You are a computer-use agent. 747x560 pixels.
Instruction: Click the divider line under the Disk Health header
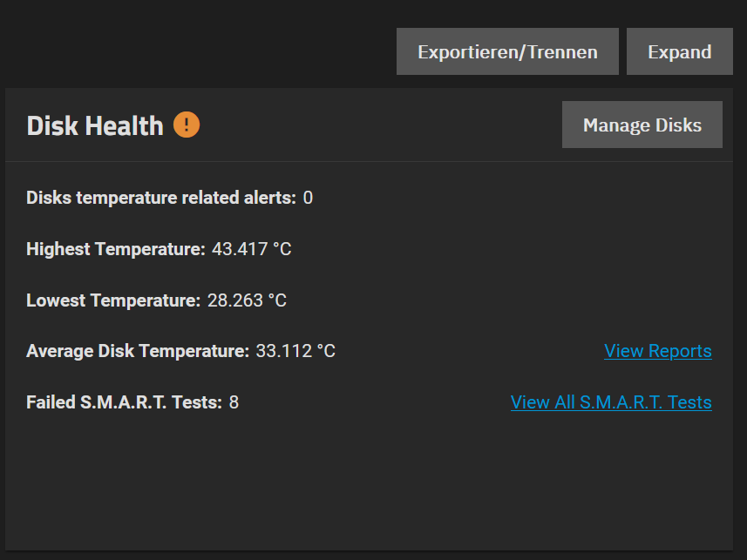click(369, 161)
